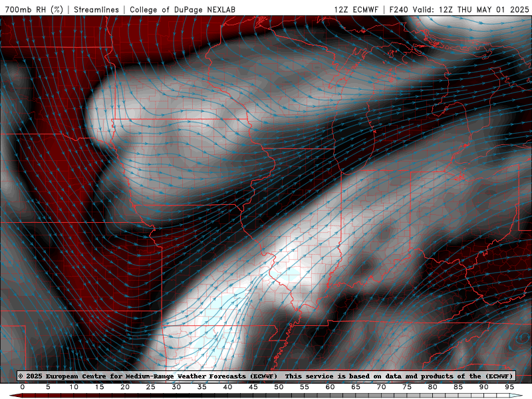Click the '700mb RH (%)' title text
Image resolution: width=532 pixels, height=399 pixels.
pos(34,9)
